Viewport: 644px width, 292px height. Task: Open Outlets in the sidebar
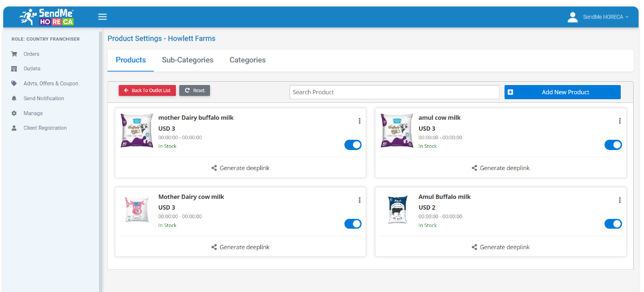click(32, 69)
